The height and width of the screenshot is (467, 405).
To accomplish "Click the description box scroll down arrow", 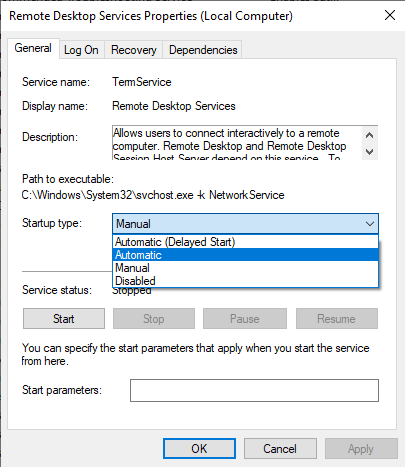I will click(x=370, y=152).
